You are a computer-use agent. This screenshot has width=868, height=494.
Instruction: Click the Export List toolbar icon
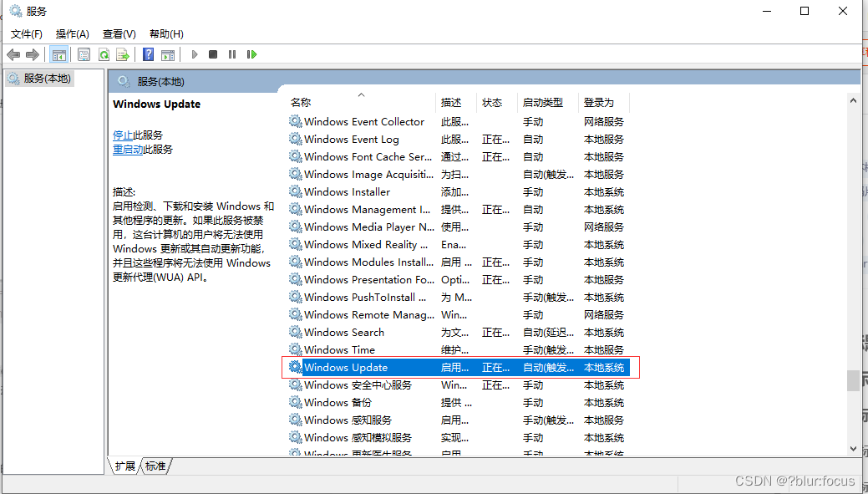point(122,54)
